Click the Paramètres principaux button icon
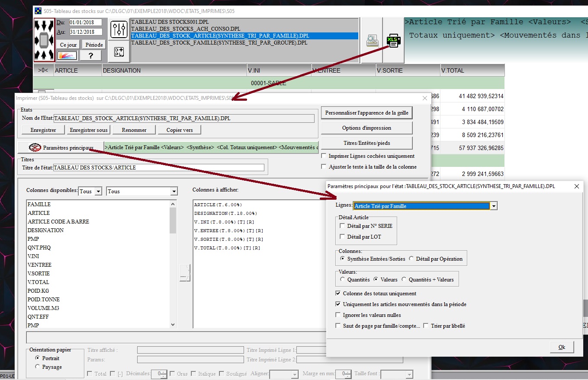The image size is (588, 380). pyautogui.click(x=35, y=147)
